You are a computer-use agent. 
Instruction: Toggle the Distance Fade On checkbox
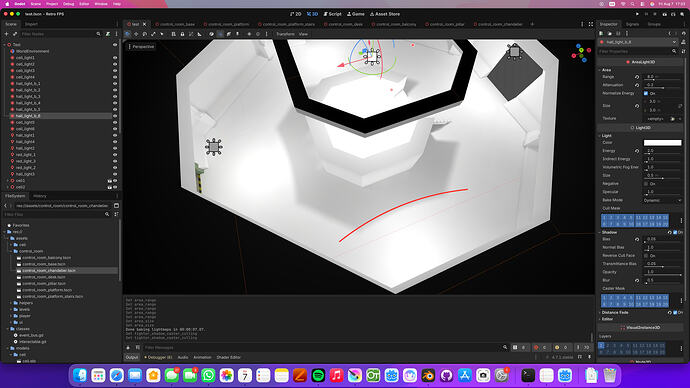click(675, 312)
